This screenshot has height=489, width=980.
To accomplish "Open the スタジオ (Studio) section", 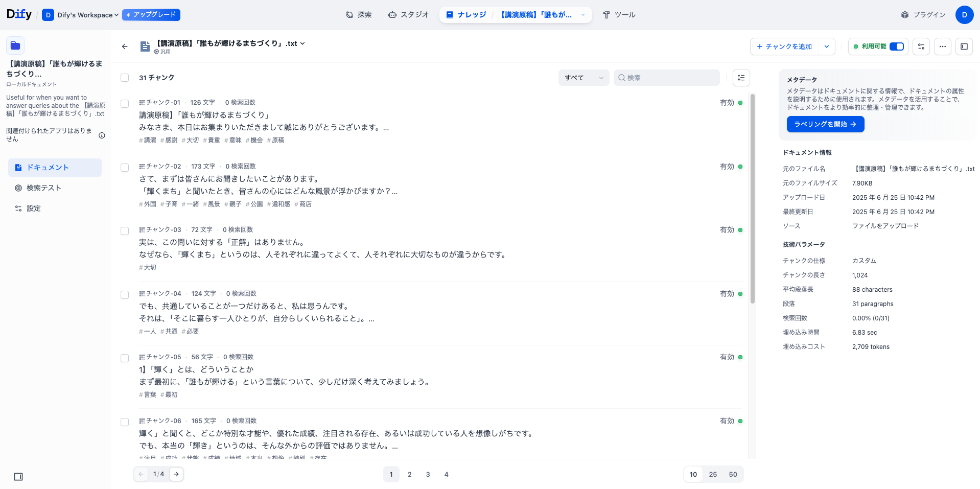I will [x=408, y=14].
